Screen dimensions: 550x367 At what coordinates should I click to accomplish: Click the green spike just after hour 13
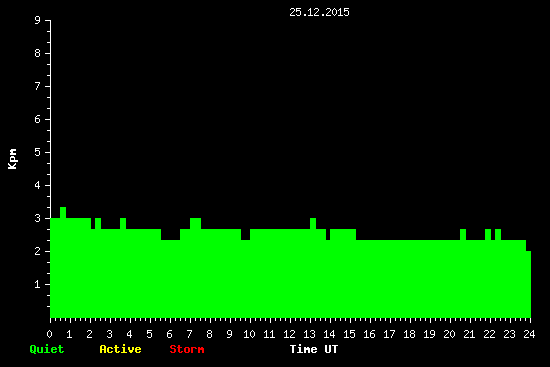click(313, 223)
